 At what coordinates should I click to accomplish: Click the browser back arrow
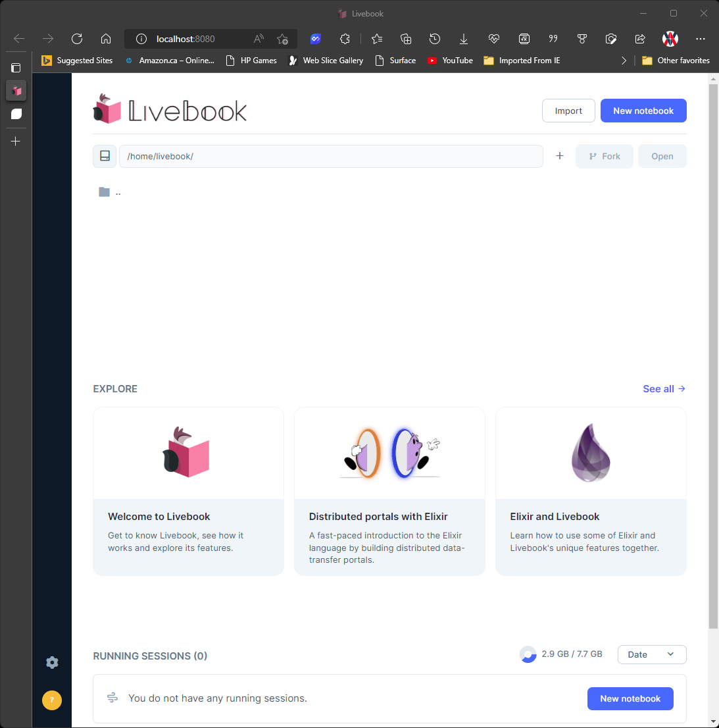coord(19,39)
